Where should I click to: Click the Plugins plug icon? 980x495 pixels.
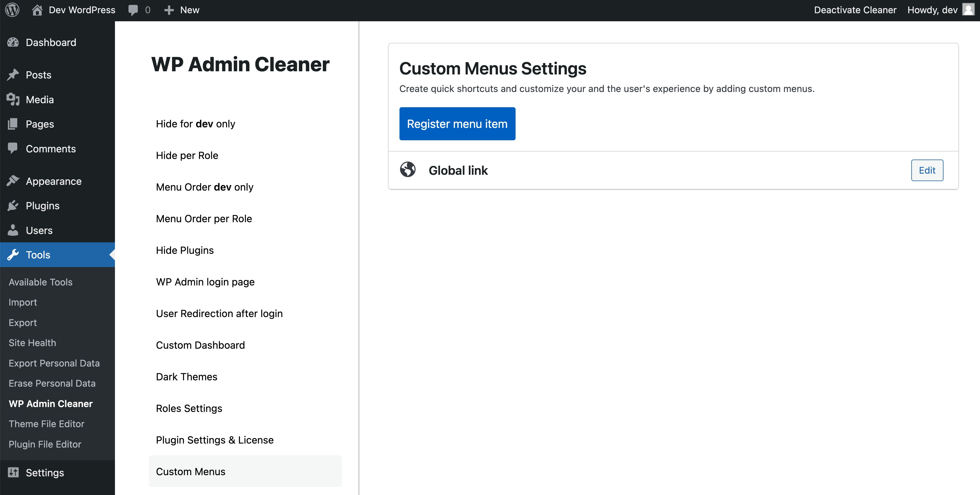13,206
